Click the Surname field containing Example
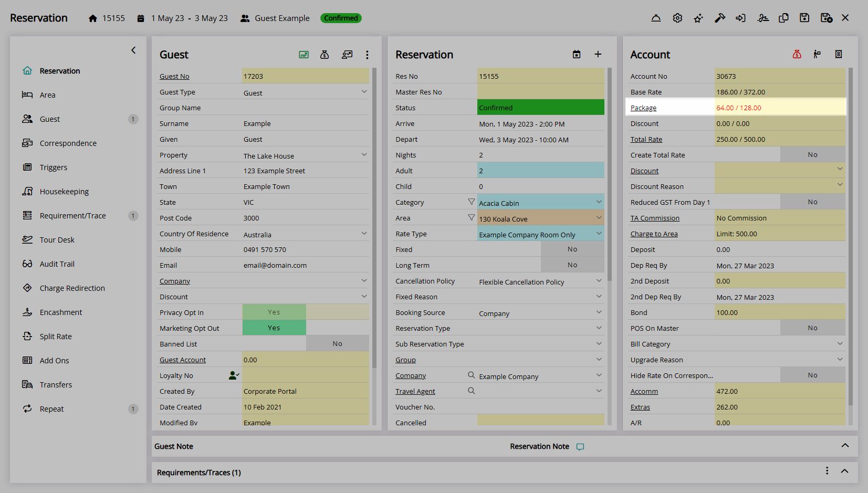This screenshot has height=493, width=868. coord(306,123)
